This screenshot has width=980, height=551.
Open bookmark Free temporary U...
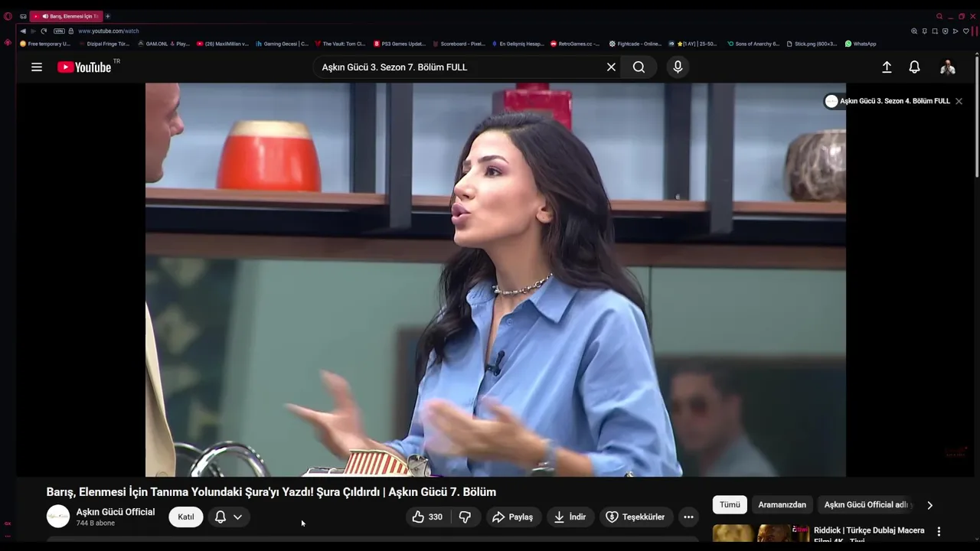point(45,44)
